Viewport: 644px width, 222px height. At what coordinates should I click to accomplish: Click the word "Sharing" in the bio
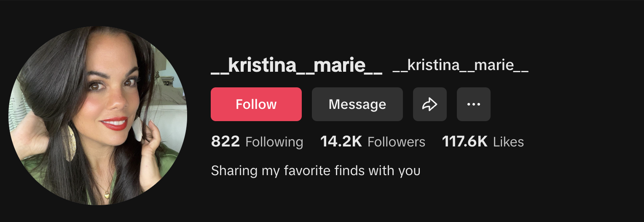click(x=234, y=171)
